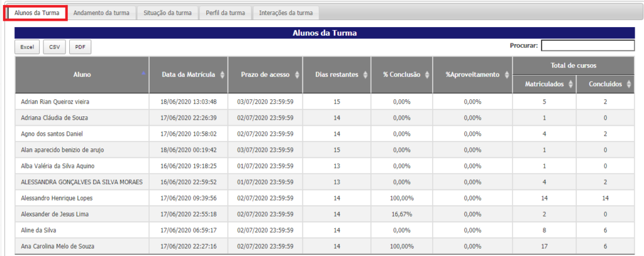Go to Perfil da turma tab
644x256 pixels.
click(226, 13)
